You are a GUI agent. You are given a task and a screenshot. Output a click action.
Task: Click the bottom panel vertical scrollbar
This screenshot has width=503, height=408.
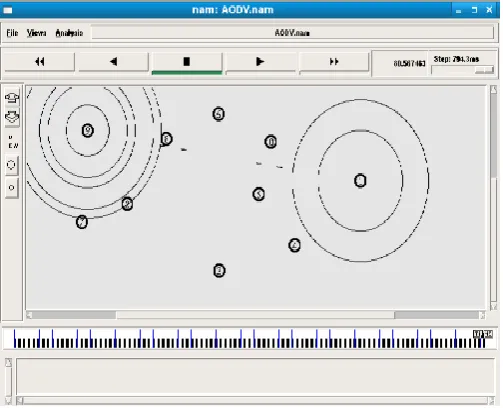click(x=8, y=381)
